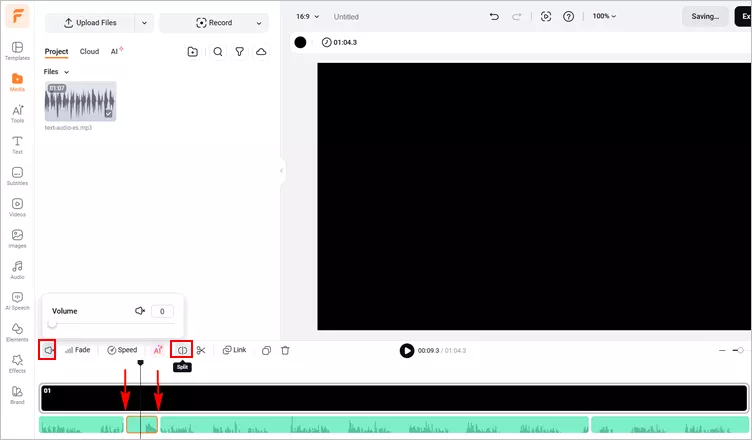Select the text-audio-es.mp3 thumbnail
This screenshot has height=440, width=752.
coord(80,101)
